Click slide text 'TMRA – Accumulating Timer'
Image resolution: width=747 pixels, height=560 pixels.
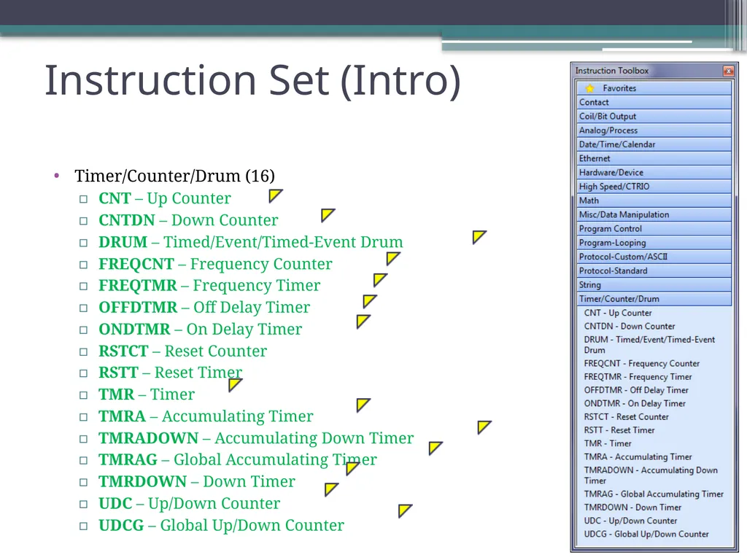[x=206, y=416]
